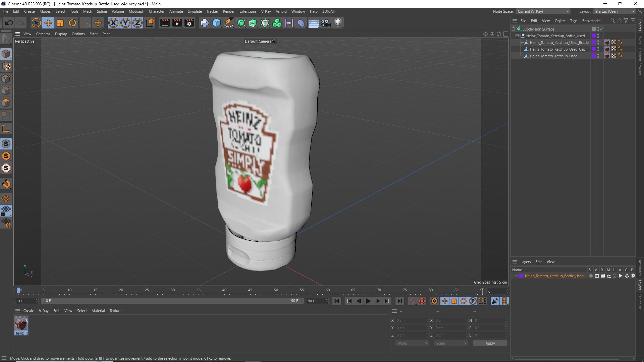Click timeline ruler at frame 45

click(x=250, y=290)
